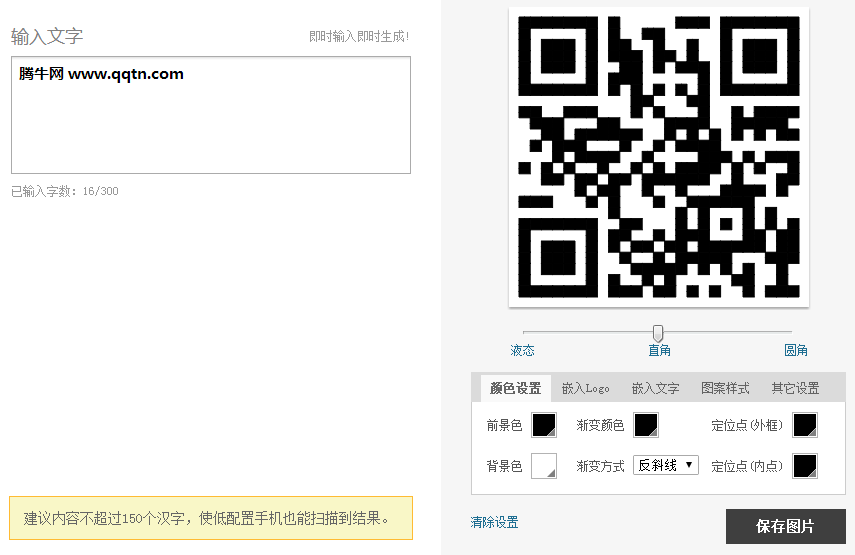
Task: Switch to the 颜色设置 tab
Action: 515,388
